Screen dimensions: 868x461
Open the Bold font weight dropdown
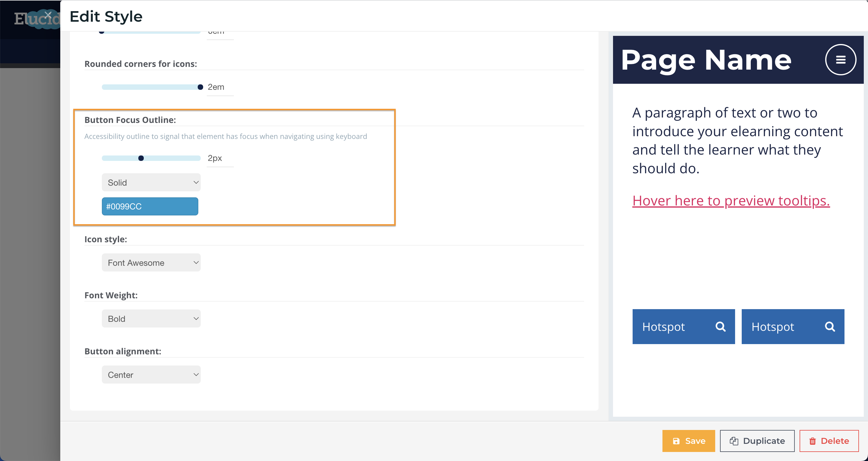pos(151,318)
